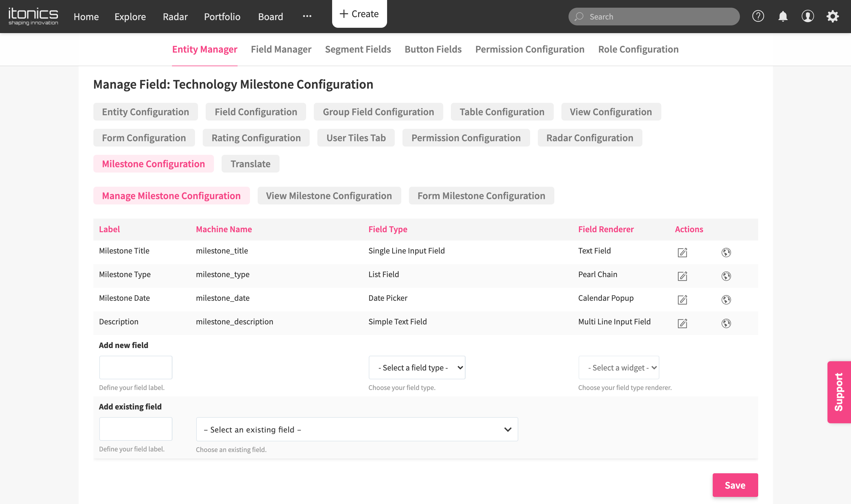
Task: Click the Save button
Action: tap(735, 485)
